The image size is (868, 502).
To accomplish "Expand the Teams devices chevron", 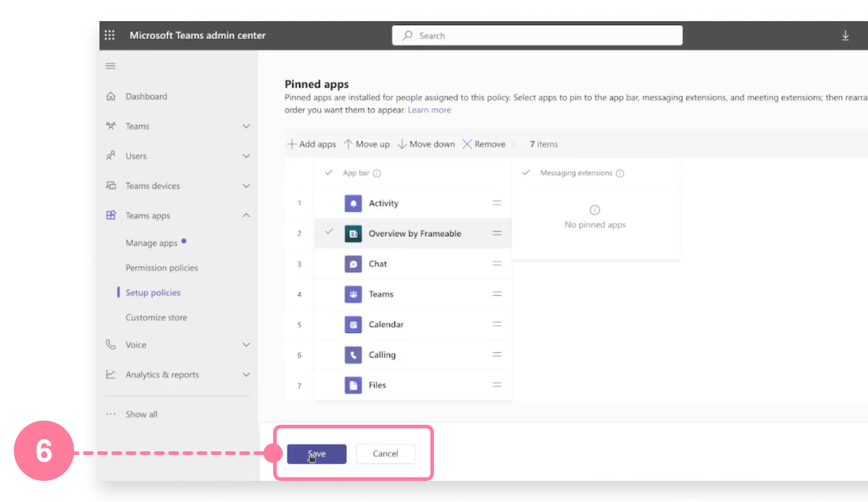I will point(246,186).
